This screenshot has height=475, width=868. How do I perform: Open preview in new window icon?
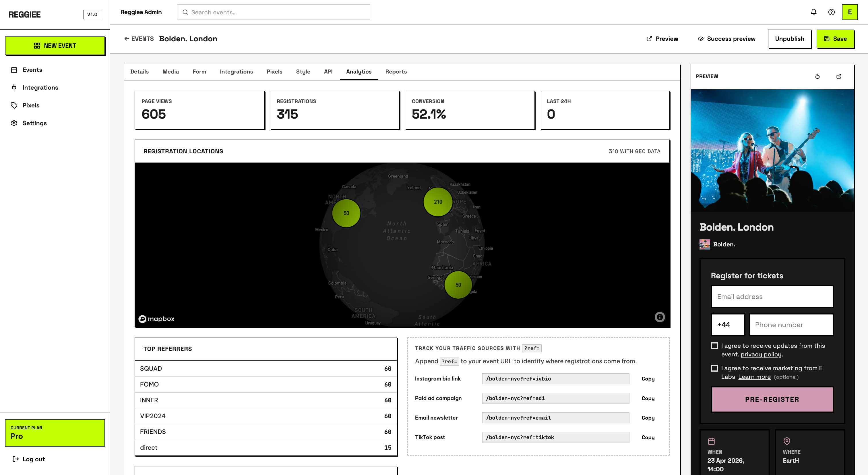coord(839,76)
